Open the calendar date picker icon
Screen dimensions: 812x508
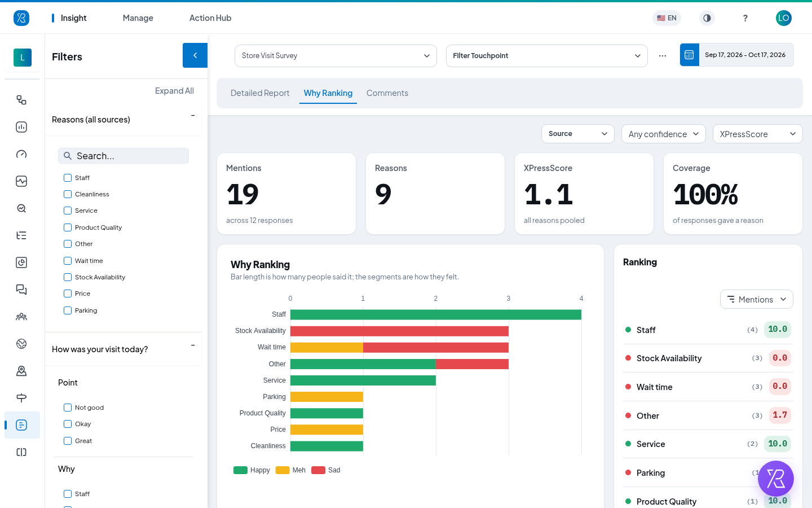click(689, 55)
